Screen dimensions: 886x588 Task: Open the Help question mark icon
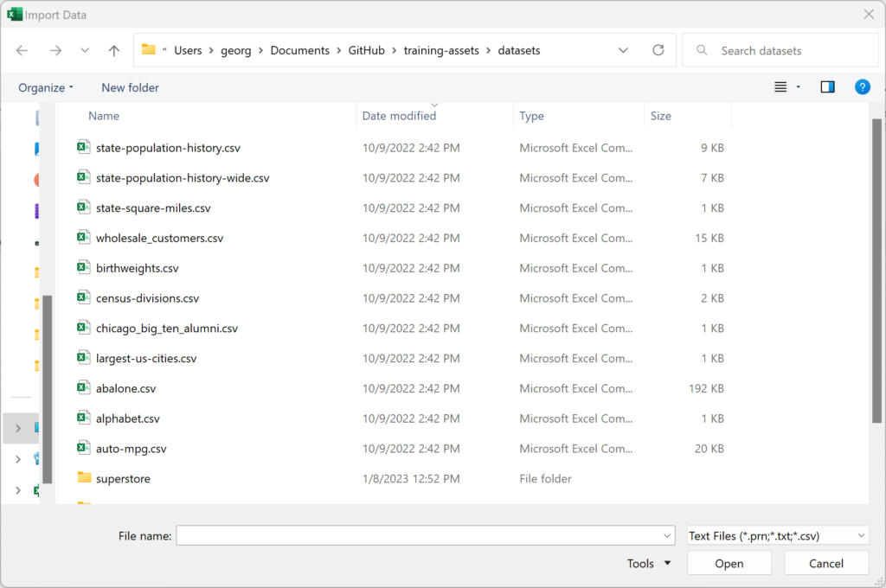pos(862,87)
